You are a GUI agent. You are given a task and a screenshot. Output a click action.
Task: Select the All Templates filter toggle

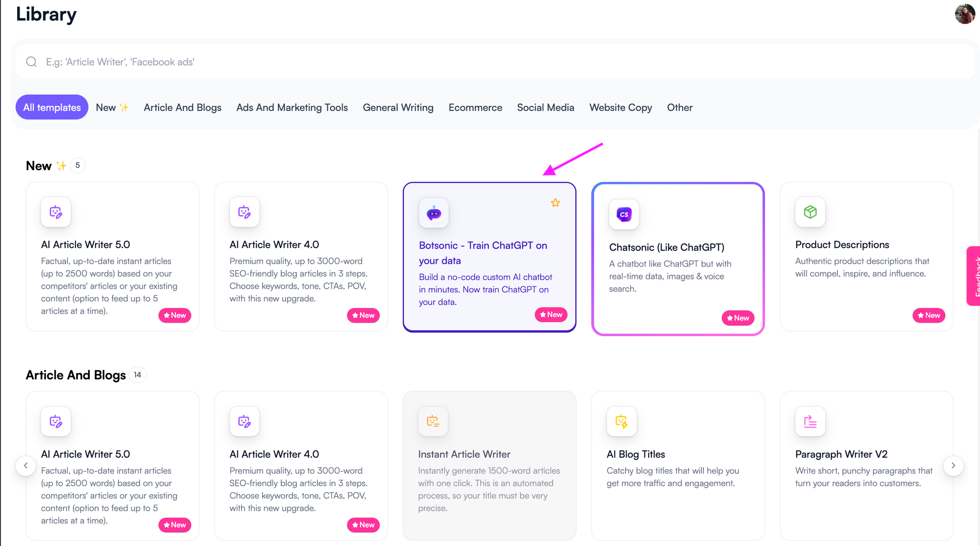[x=52, y=107]
